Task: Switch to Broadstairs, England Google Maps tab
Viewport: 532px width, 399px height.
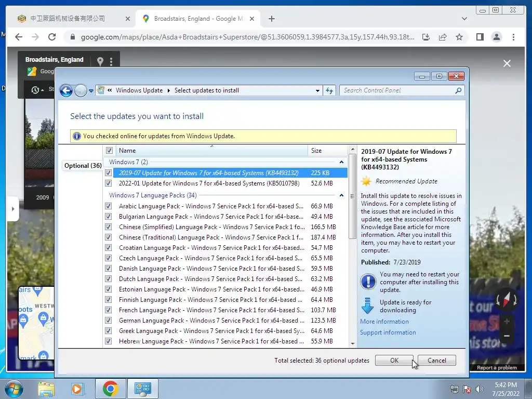Action: coord(198,19)
